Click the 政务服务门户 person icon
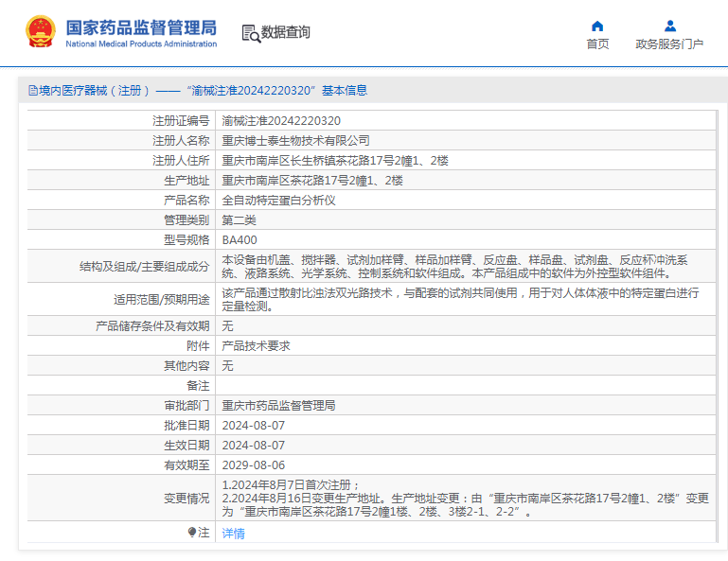728x561 pixels. pos(669,26)
